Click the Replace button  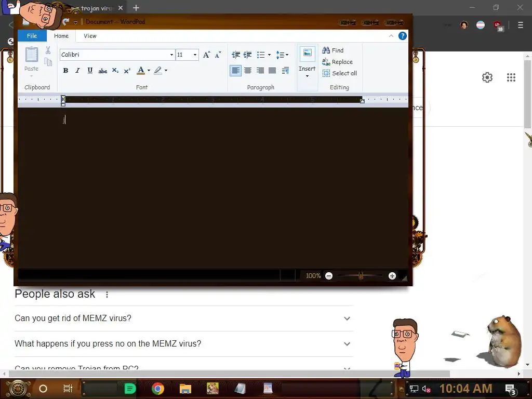coord(337,62)
